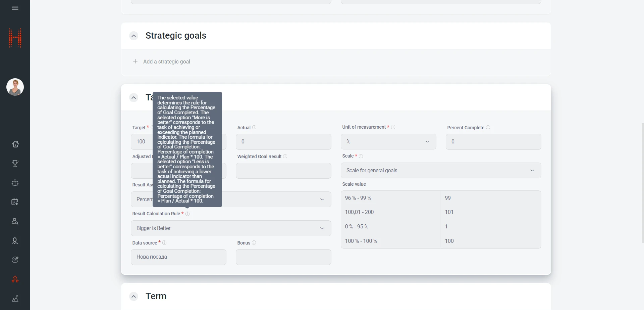Open the trophy achievements icon
The image size is (644, 310).
[x=15, y=164]
